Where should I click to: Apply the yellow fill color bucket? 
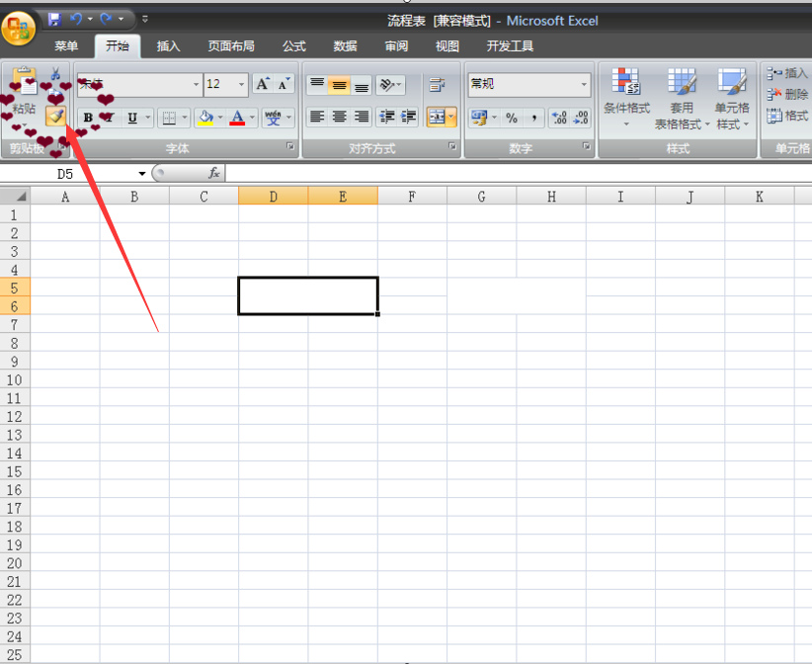(x=205, y=118)
